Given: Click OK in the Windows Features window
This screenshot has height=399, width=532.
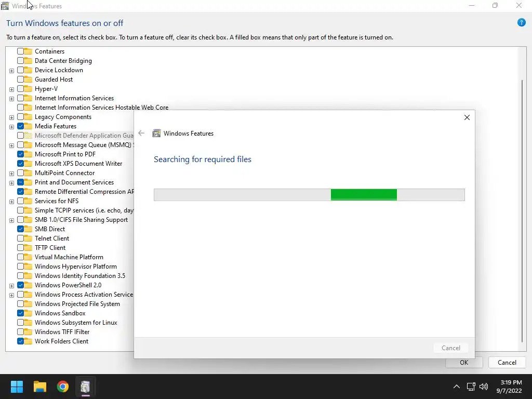Looking at the screenshot, I should click(464, 362).
